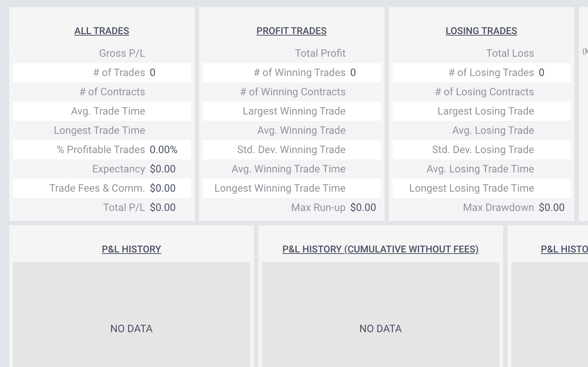
Task: Open the partially visible rightmost P&L HISTORY header
Action: [x=563, y=249]
